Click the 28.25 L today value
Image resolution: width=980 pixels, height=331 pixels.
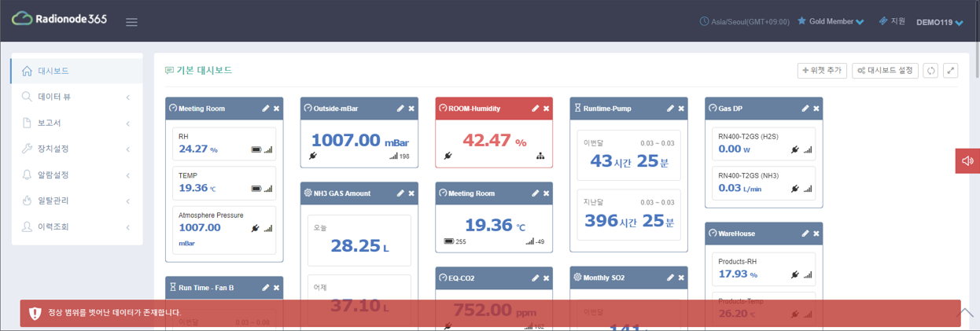[359, 246]
